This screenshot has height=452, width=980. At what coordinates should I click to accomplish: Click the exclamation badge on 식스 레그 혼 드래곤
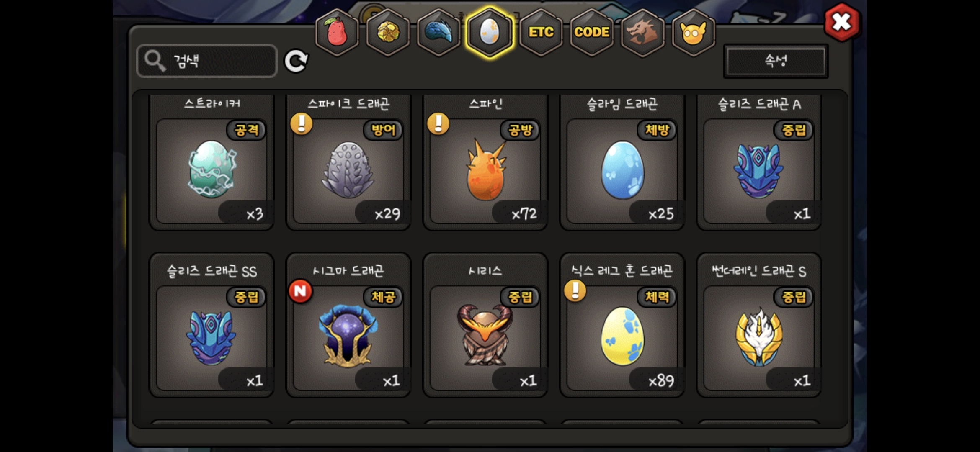tap(575, 290)
